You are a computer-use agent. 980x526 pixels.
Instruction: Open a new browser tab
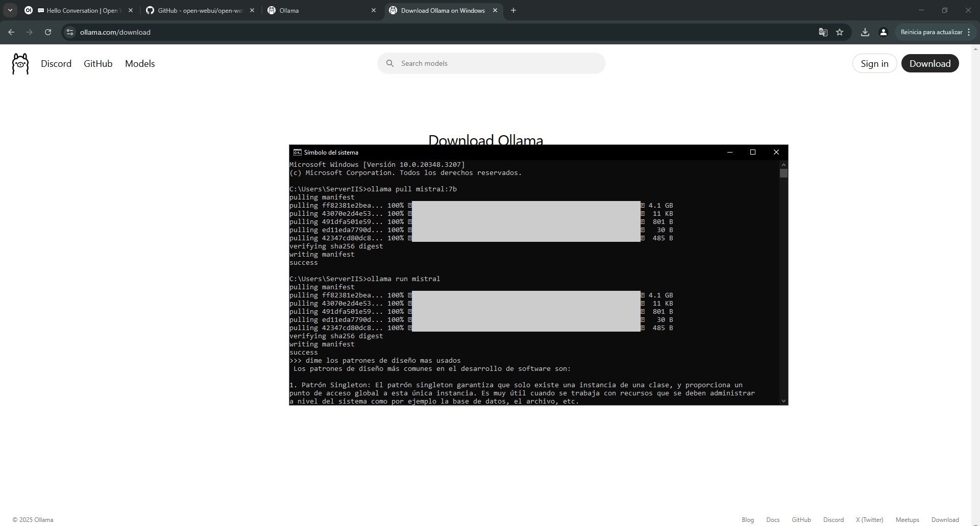pyautogui.click(x=513, y=10)
